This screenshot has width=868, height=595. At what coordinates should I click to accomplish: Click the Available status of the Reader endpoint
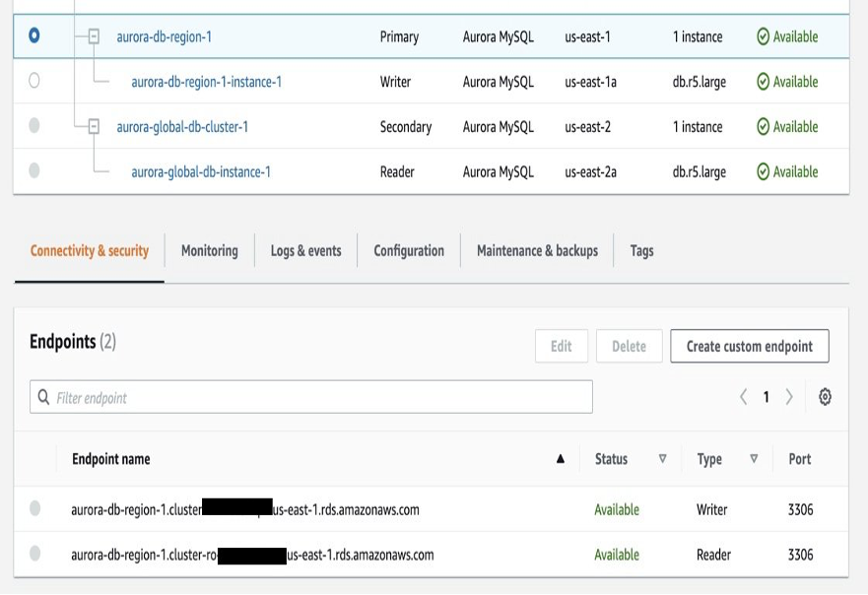point(617,555)
